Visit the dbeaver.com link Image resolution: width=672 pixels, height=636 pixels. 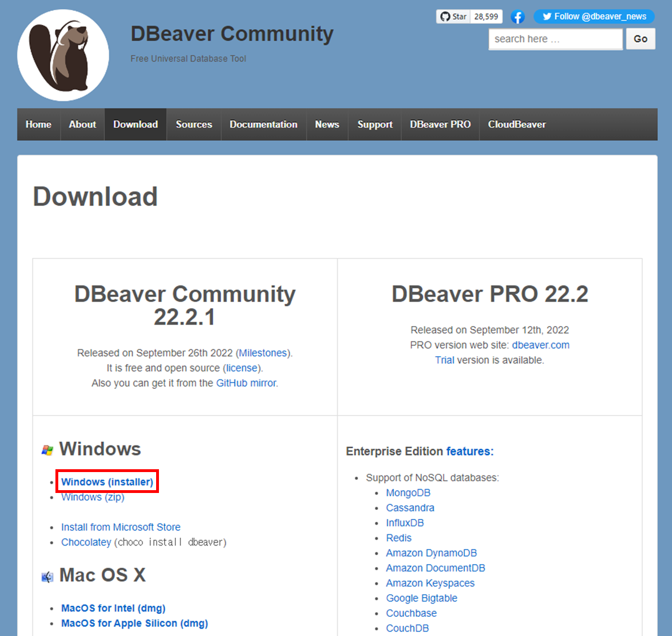click(x=540, y=345)
